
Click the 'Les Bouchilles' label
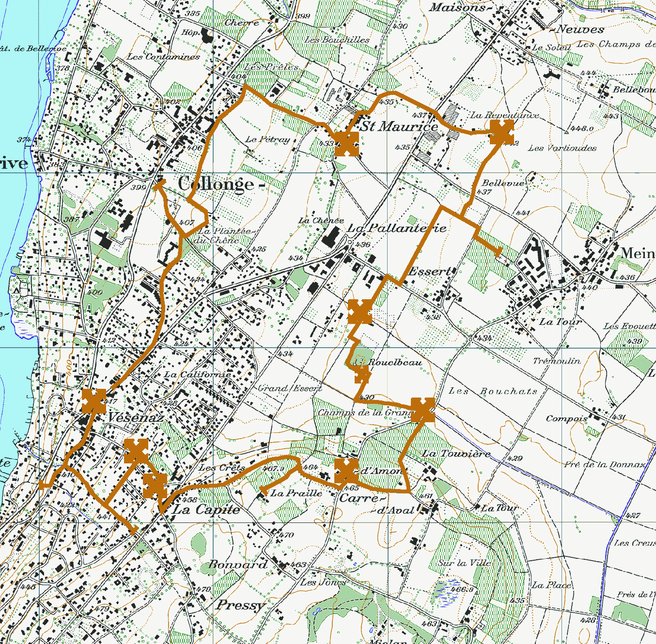(x=337, y=40)
